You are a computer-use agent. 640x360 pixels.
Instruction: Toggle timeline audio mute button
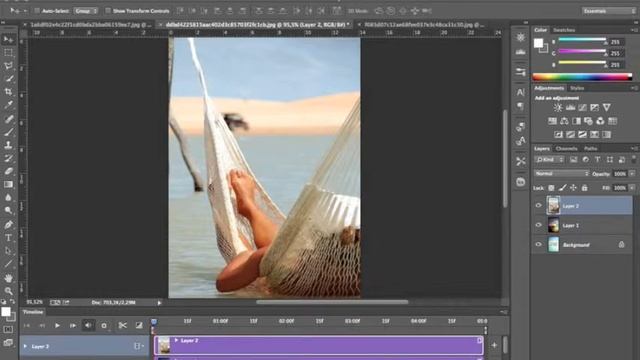pyautogui.click(x=88, y=325)
